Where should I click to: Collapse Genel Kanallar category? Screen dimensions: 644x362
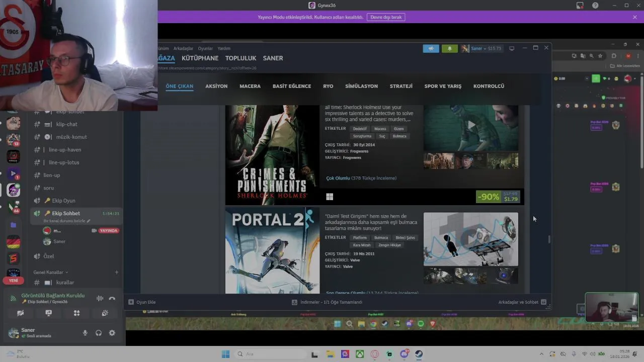pyautogui.click(x=50, y=273)
